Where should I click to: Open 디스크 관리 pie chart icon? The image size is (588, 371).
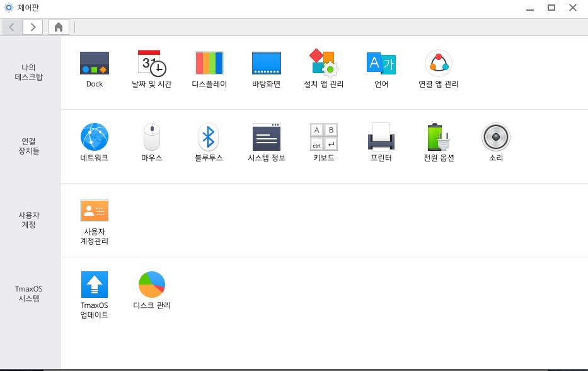pyautogui.click(x=152, y=285)
